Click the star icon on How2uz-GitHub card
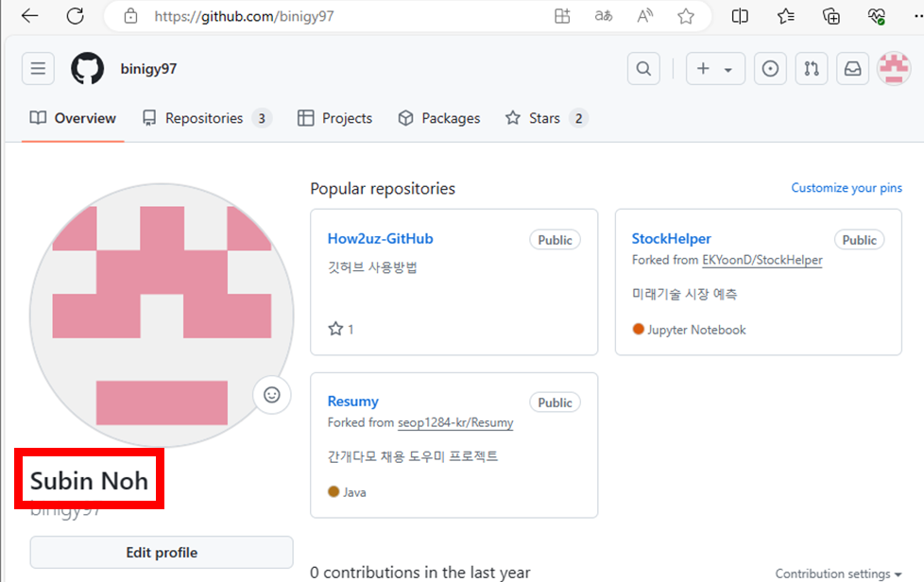This screenshot has height=582, width=924. click(x=335, y=329)
